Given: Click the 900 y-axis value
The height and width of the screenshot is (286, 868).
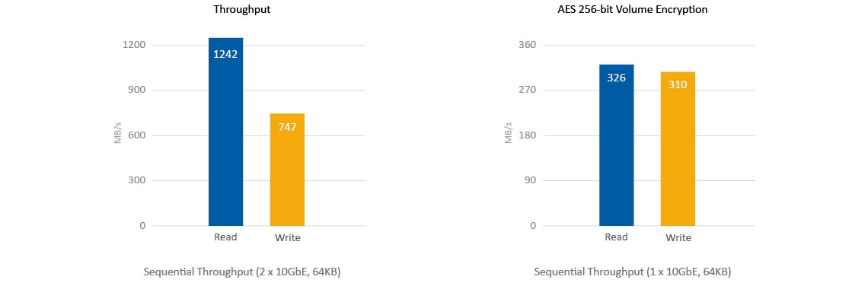Looking at the screenshot, I should point(138,91).
